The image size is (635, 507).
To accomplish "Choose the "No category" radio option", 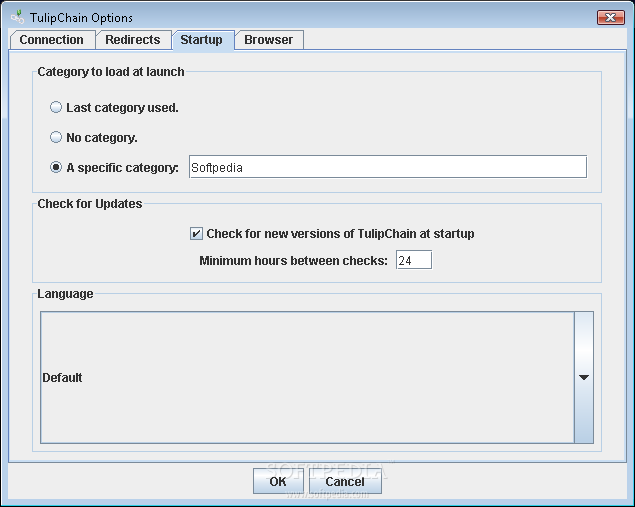I will tap(56, 137).
